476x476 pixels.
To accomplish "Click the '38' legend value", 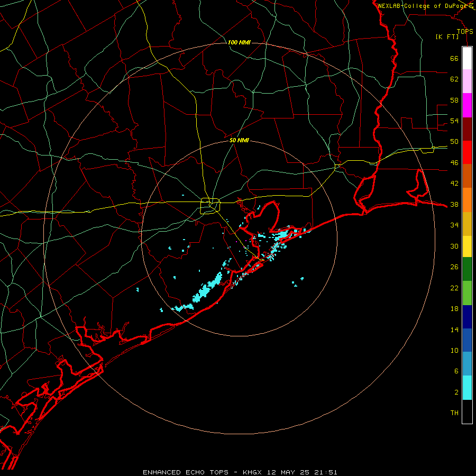I will (454, 205).
